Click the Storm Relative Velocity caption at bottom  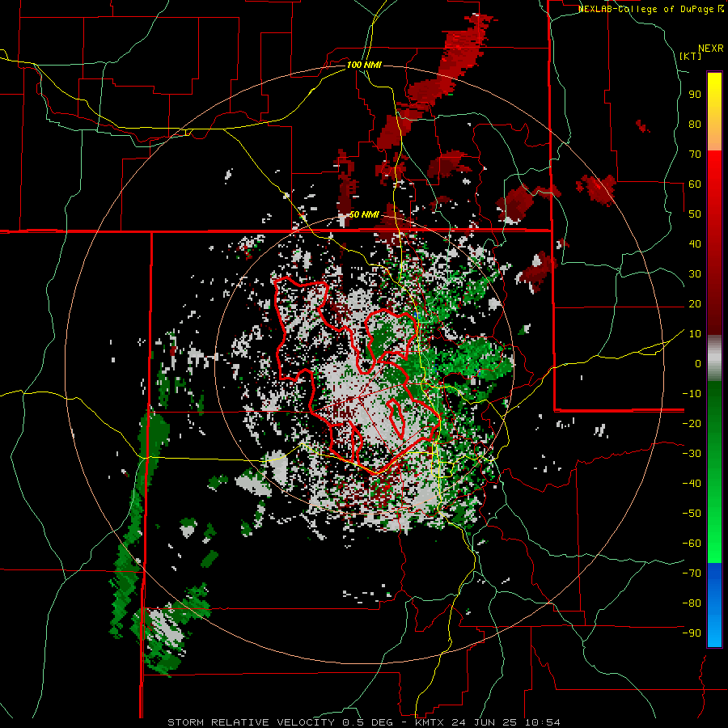[x=363, y=722]
